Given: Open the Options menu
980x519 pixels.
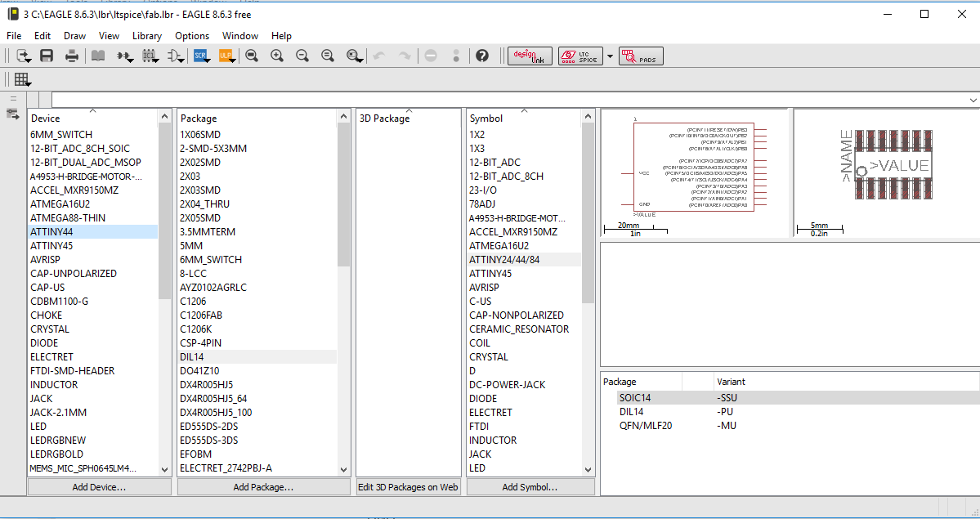Looking at the screenshot, I should tap(192, 36).
